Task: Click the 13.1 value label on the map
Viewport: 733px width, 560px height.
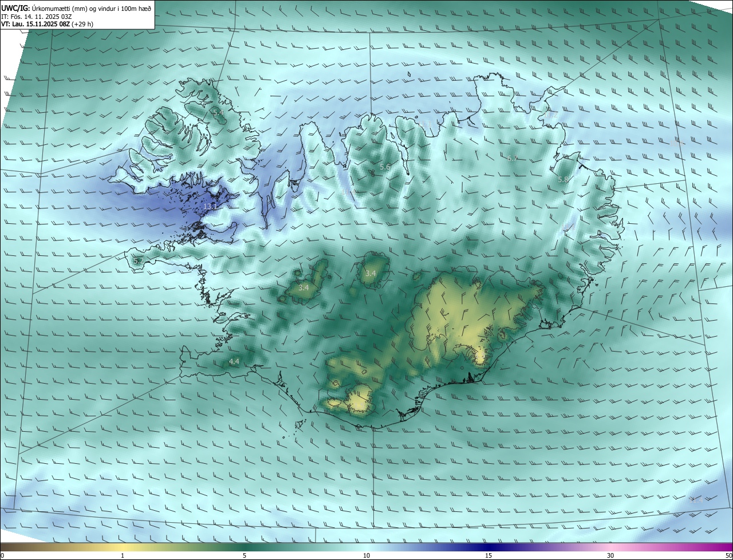Action: point(210,206)
